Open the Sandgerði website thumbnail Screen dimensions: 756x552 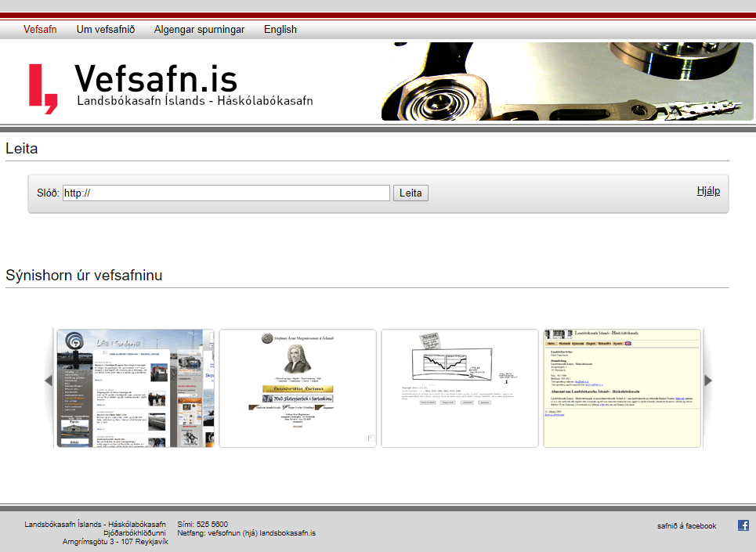coord(136,388)
